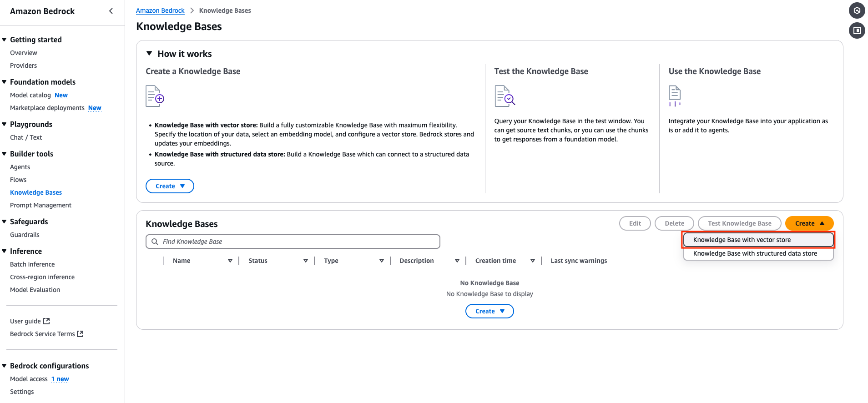868x403 pixels.
Task: Click the Amazon Bedrock breadcrumb link
Action: tap(160, 10)
